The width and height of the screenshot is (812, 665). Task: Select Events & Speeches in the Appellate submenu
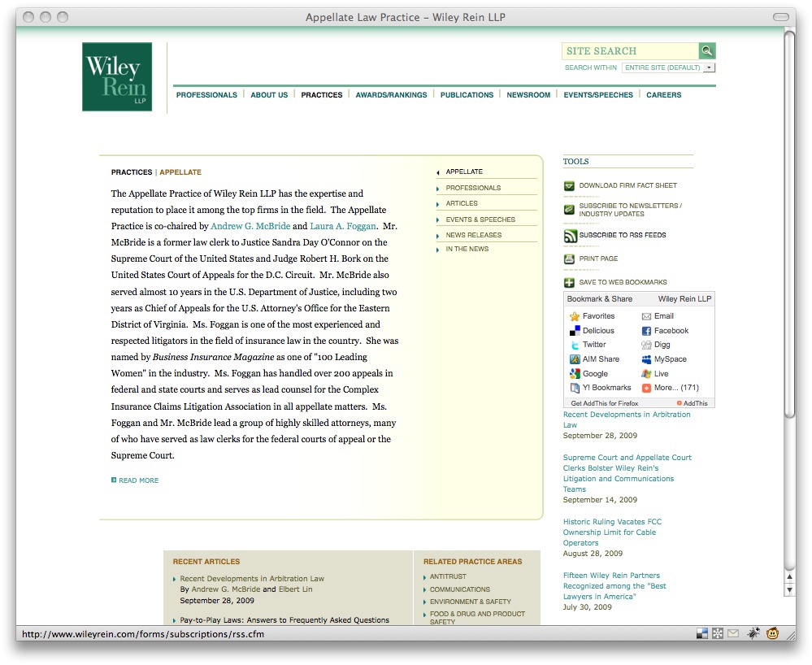click(x=480, y=219)
